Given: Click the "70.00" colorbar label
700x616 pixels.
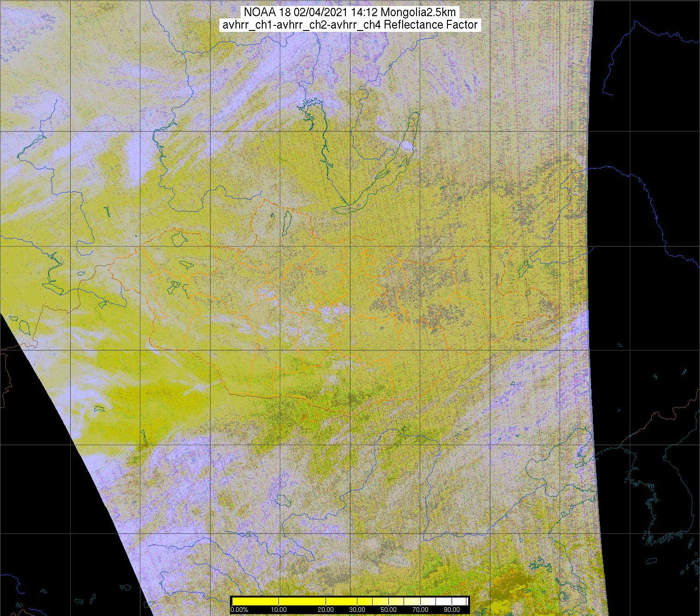Looking at the screenshot, I should coord(421,610).
